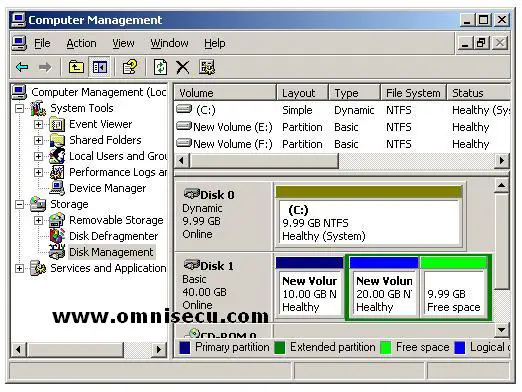The image size is (522, 392).
Task: Sort by the Type column header
Action: (355, 93)
